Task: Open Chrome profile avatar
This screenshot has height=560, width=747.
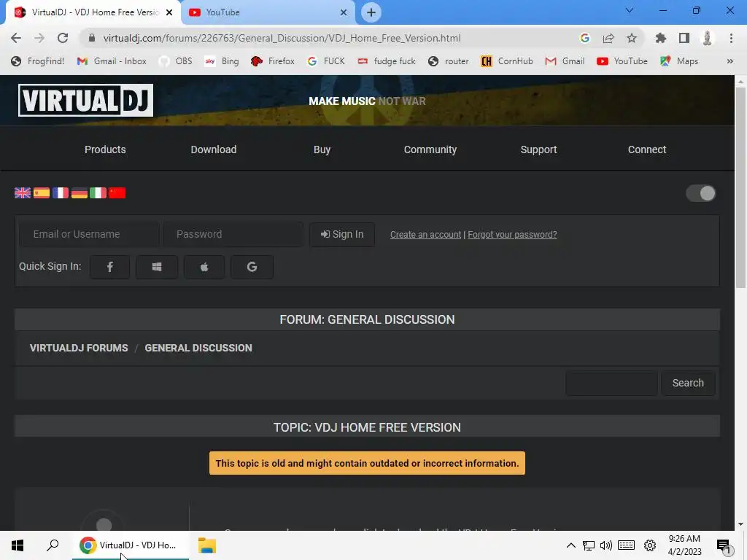Action: click(x=708, y=38)
